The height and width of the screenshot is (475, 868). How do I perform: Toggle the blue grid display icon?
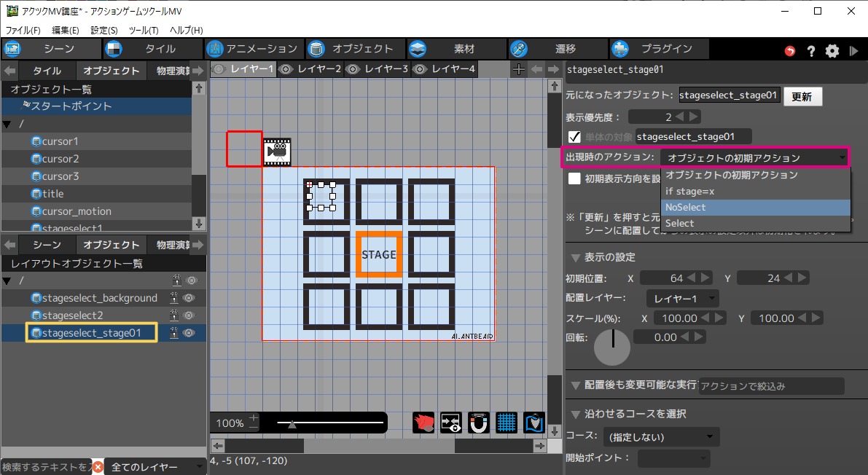tap(507, 423)
